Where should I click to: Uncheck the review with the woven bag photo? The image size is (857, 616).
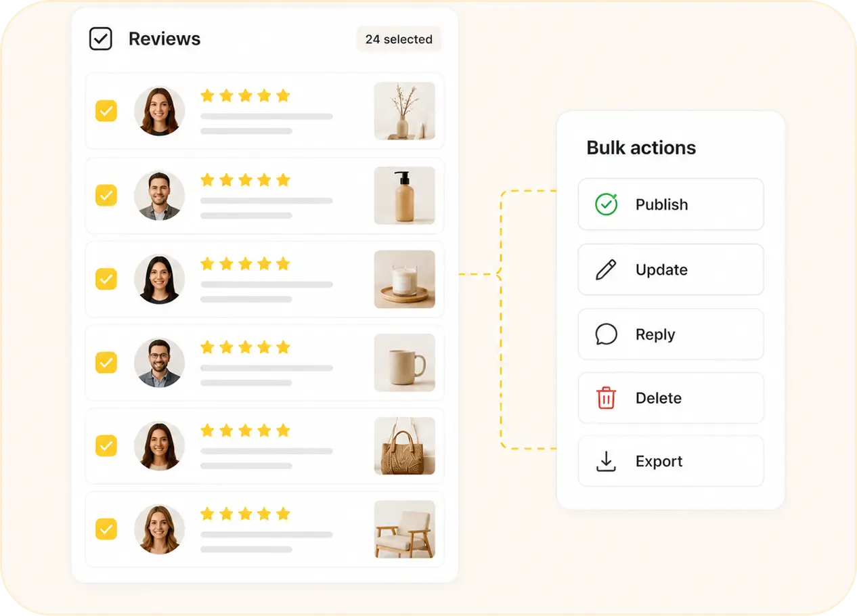click(x=106, y=446)
